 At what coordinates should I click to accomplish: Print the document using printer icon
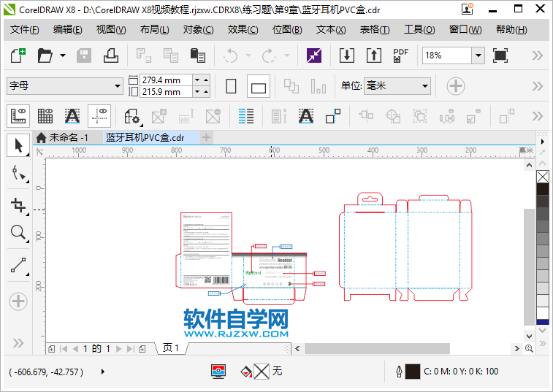point(111,55)
